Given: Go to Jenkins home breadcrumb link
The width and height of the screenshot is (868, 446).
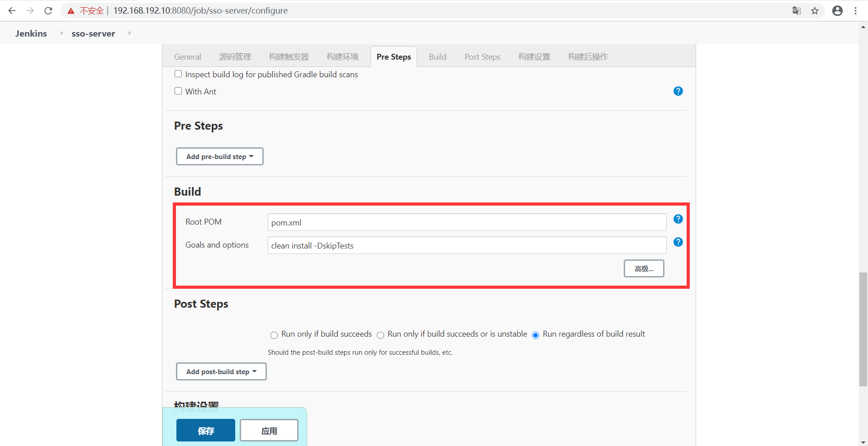Looking at the screenshot, I should click(31, 33).
